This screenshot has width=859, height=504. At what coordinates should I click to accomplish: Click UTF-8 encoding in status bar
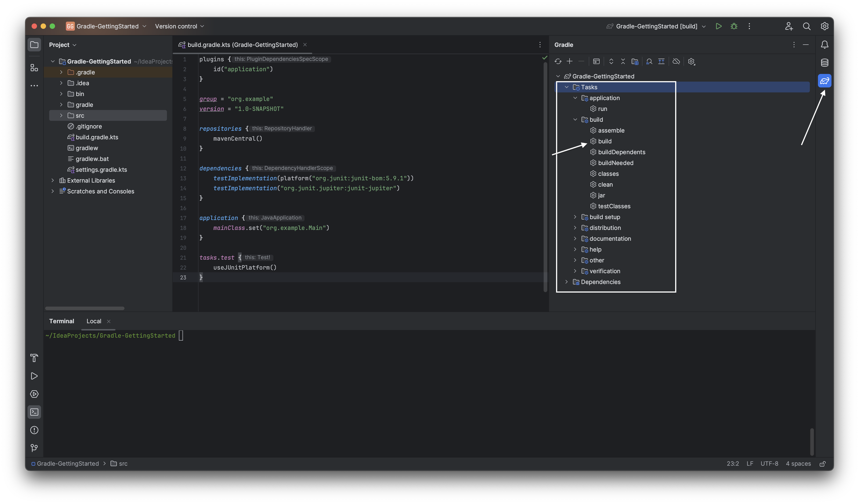769,464
